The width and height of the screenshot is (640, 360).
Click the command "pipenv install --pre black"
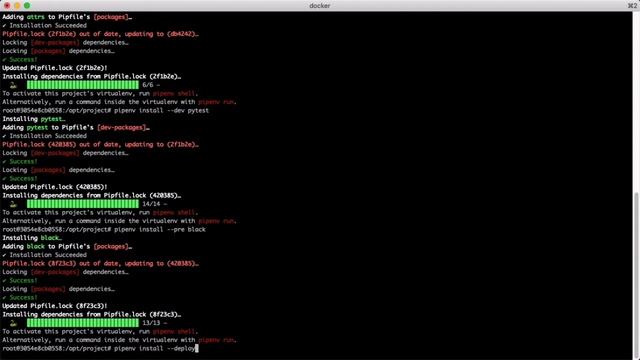[160, 229]
